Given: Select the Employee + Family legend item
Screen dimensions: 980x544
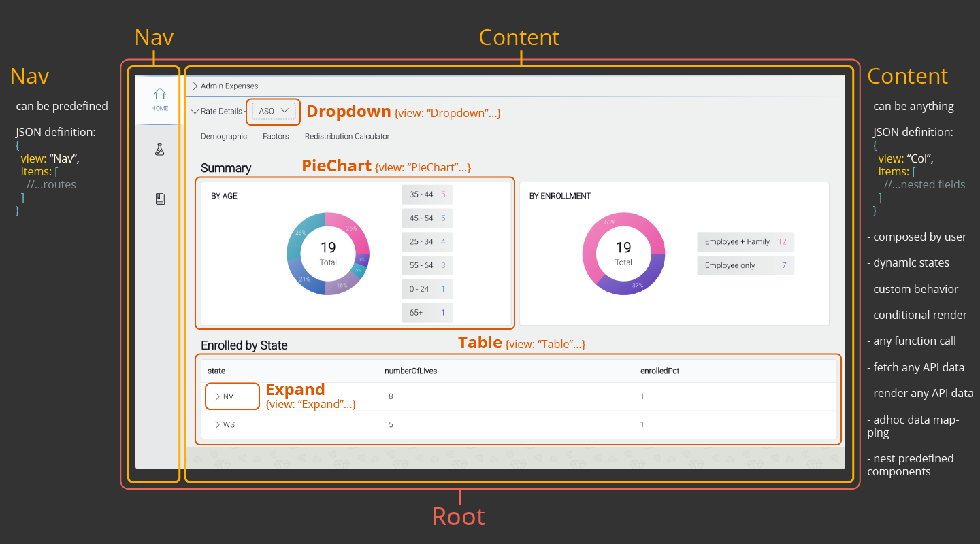Looking at the screenshot, I should (x=745, y=242).
